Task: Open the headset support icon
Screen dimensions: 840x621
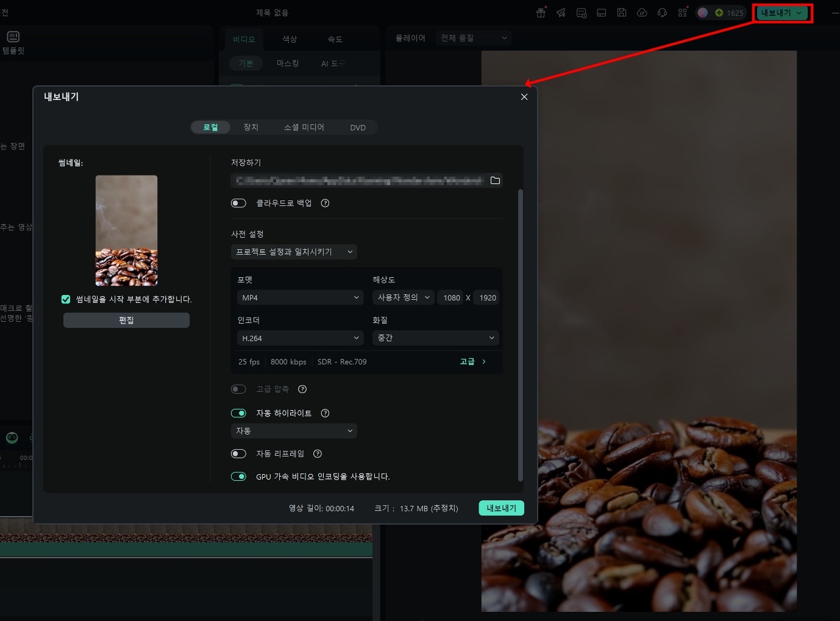Action: [662, 13]
